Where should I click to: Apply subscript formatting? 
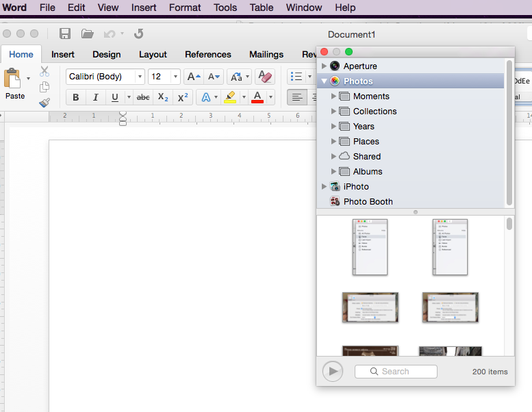162,97
